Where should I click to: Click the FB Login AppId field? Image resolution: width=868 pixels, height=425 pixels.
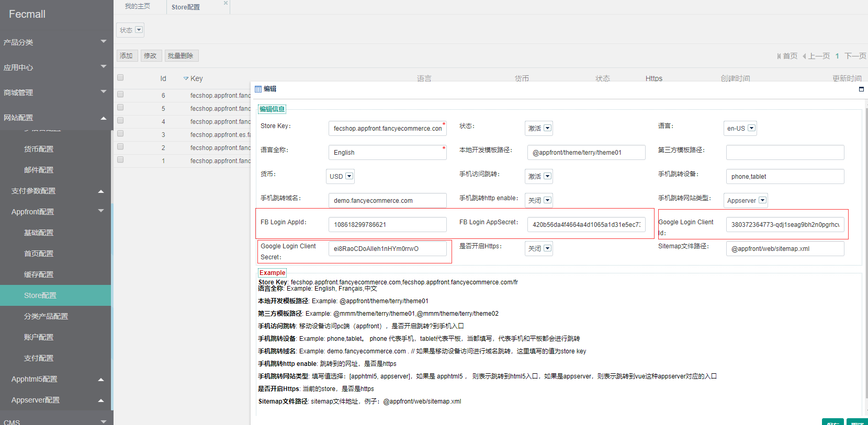[x=387, y=224]
